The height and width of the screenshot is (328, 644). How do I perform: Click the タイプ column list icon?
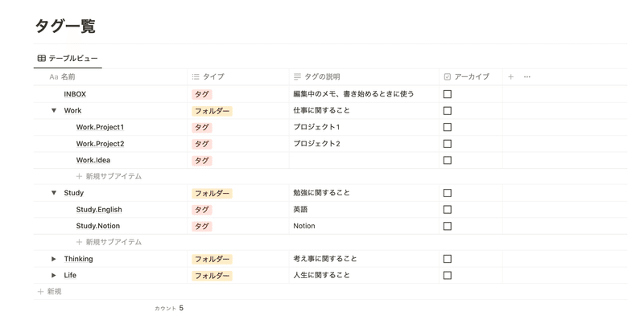[x=196, y=76]
